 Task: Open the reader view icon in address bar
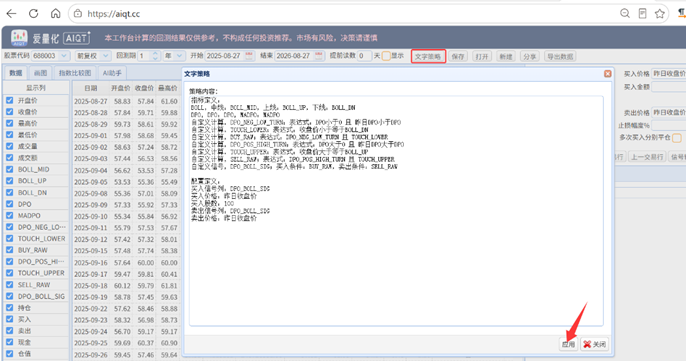(x=642, y=14)
